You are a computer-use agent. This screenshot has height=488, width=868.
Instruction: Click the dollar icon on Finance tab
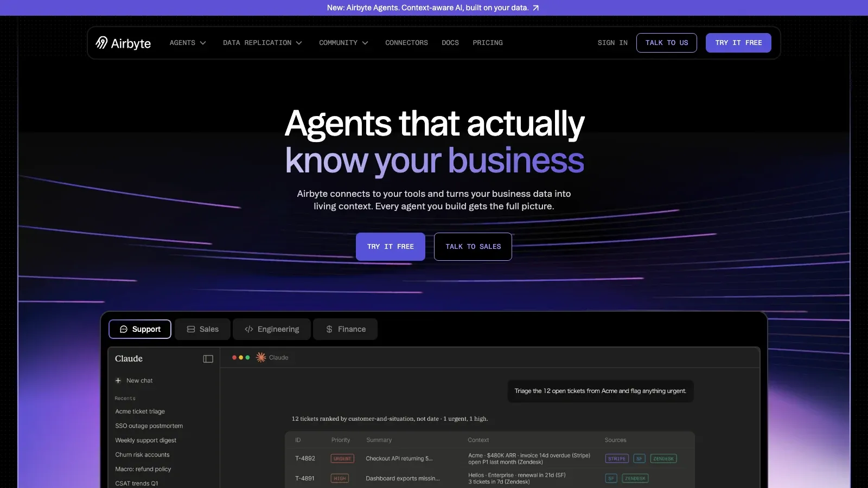point(329,329)
